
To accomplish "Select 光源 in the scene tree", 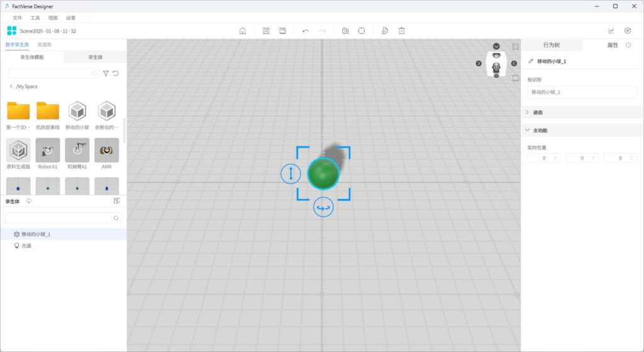I will click(26, 246).
